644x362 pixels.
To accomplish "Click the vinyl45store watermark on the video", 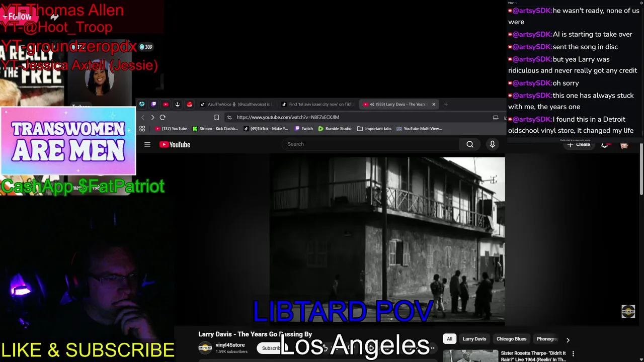I will pyautogui.click(x=628, y=311).
